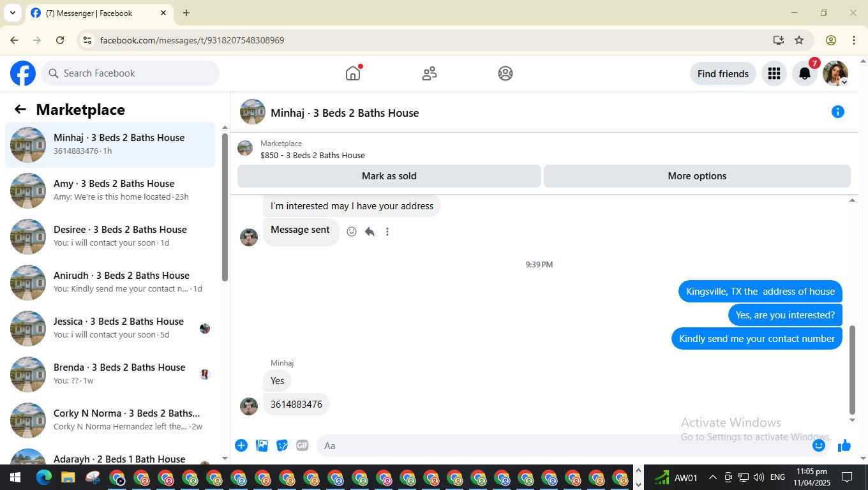Open the Windows Start menu

pyautogui.click(x=15, y=477)
